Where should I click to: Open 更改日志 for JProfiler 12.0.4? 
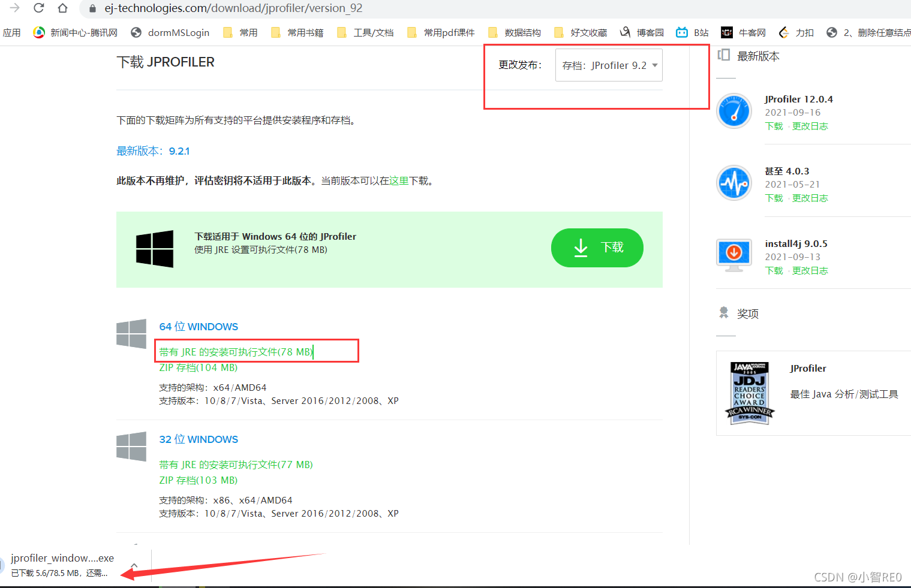810,126
